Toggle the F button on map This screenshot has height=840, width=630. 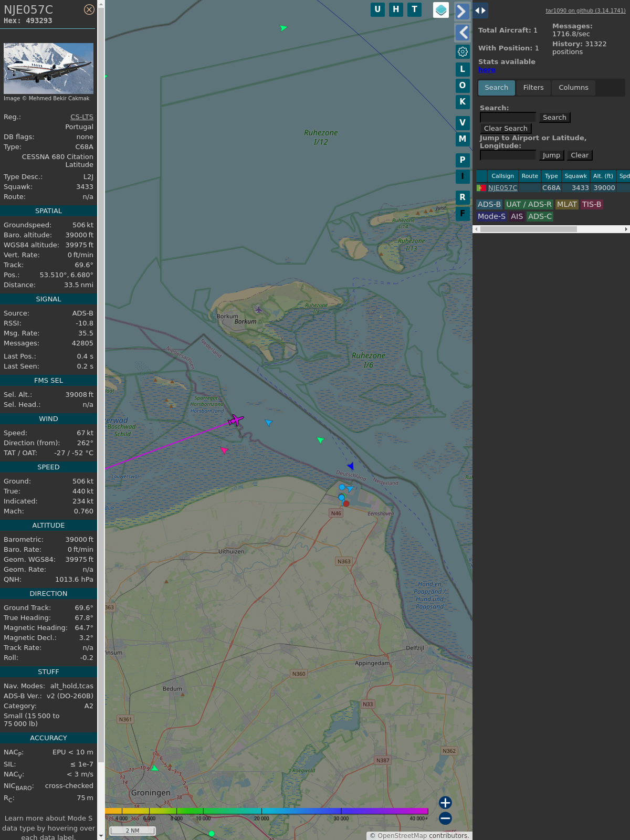point(463,213)
